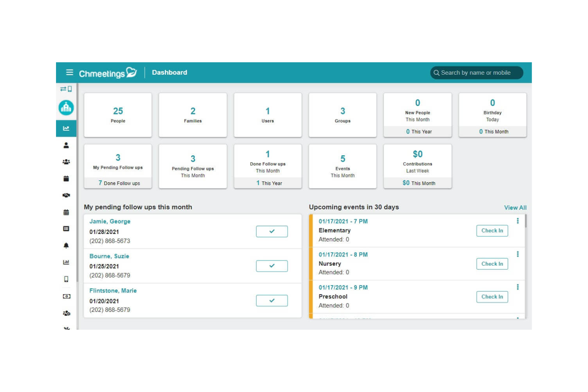Open the 01/17/2021 - 7 PM event link
This screenshot has width=588, height=392.
click(343, 221)
